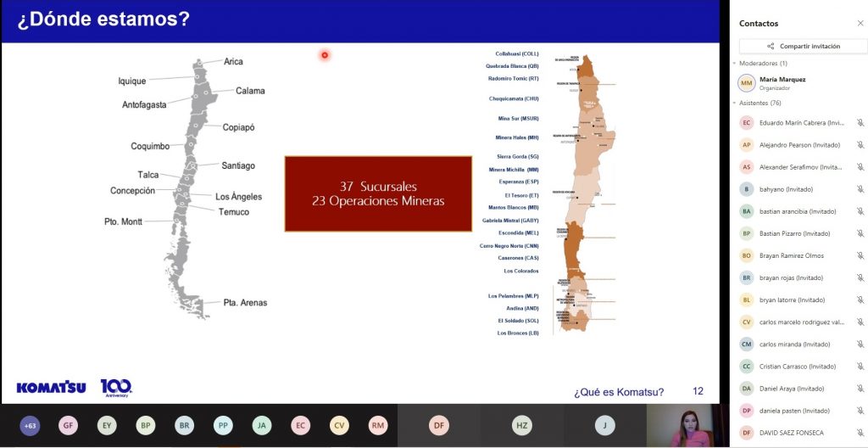Click EC avatar in bottom participant strip
Image resolution: width=868 pixels, height=448 pixels.
[x=301, y=426]
